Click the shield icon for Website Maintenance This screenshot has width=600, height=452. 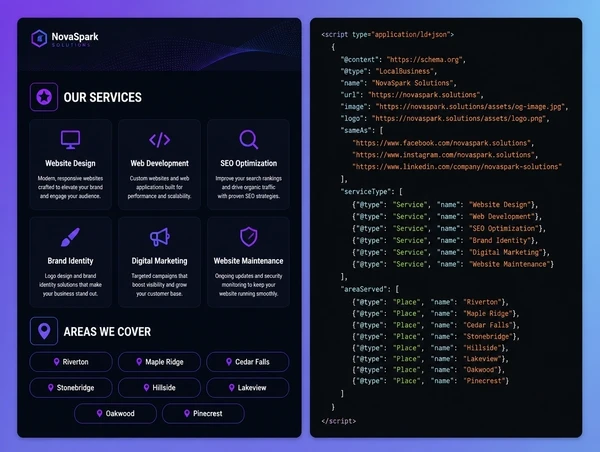pos(249,237)
